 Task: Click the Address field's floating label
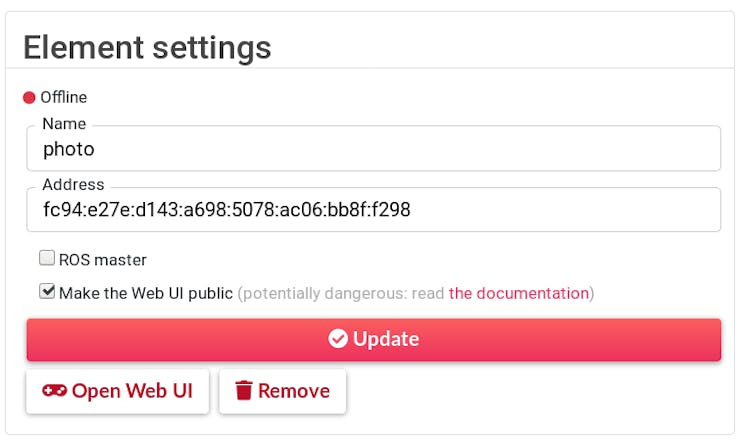(x=73, y=185)
